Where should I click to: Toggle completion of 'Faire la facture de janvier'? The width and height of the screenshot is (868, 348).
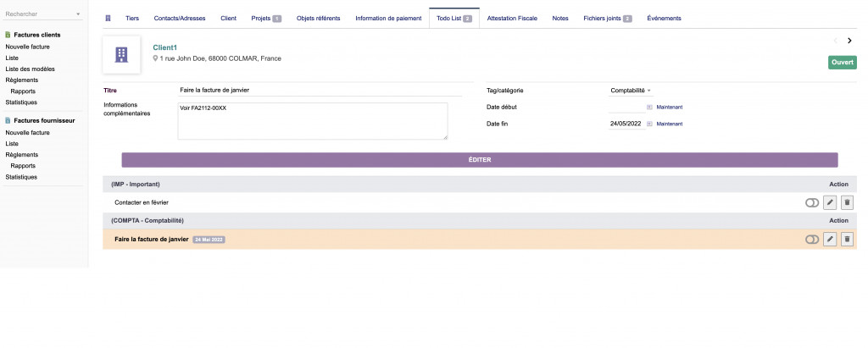click(x=811, y=240)
